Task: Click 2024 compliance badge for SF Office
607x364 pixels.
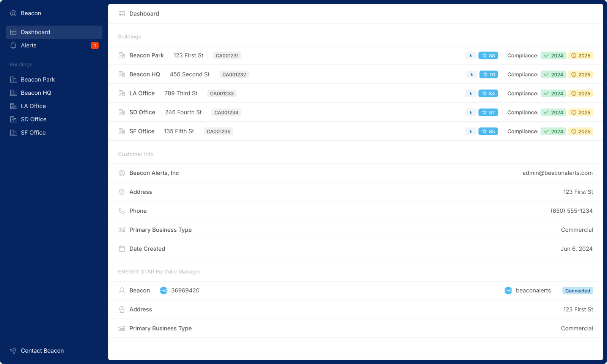Action: (x=554, y=132)
